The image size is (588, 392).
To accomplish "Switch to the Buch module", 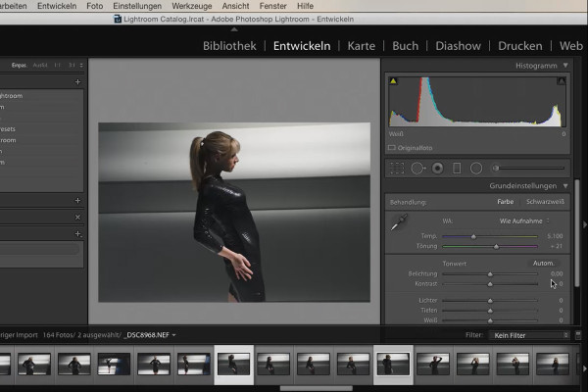I will pyautogui.click(x=405, y=46).
